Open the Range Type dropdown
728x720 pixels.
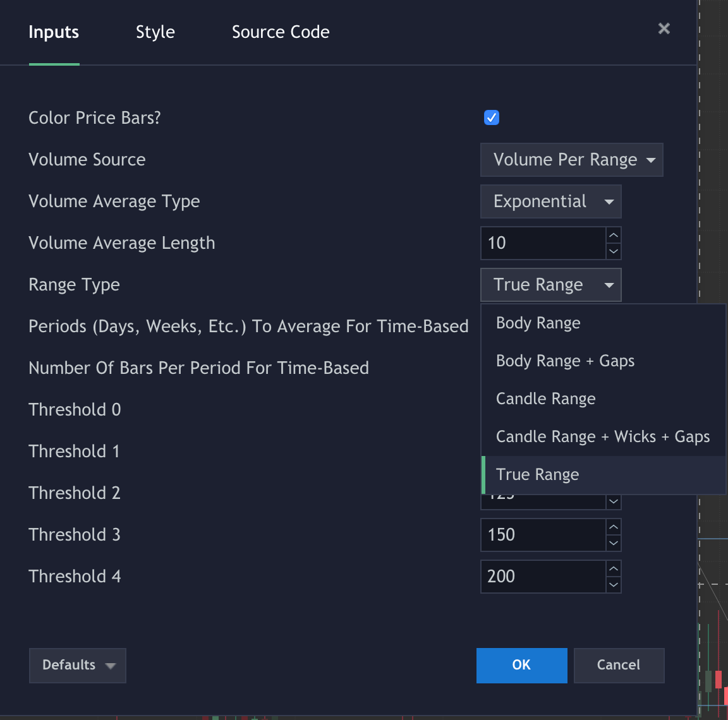click(x=550, y=284)
